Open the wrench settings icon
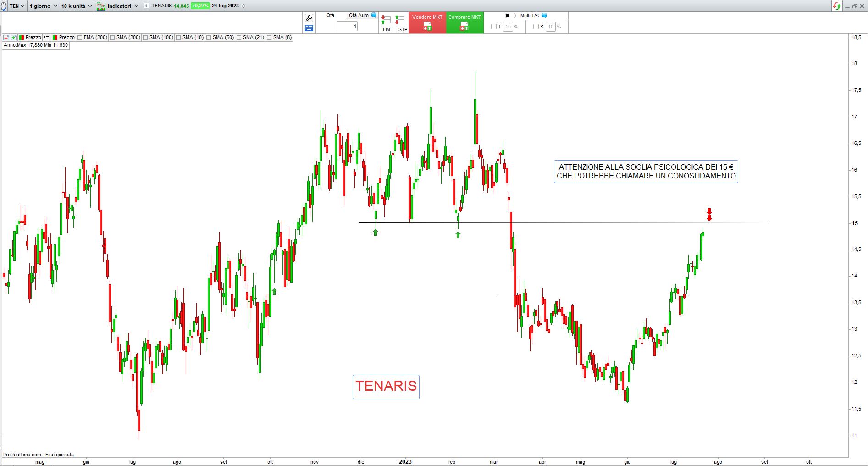The image size is (868, 466). click(309, 18)
